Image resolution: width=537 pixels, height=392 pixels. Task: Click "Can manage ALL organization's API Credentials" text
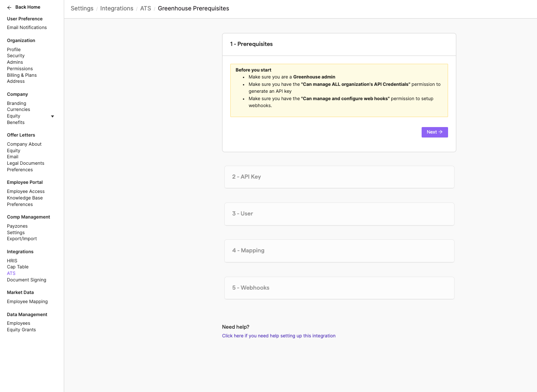[356, 84]
